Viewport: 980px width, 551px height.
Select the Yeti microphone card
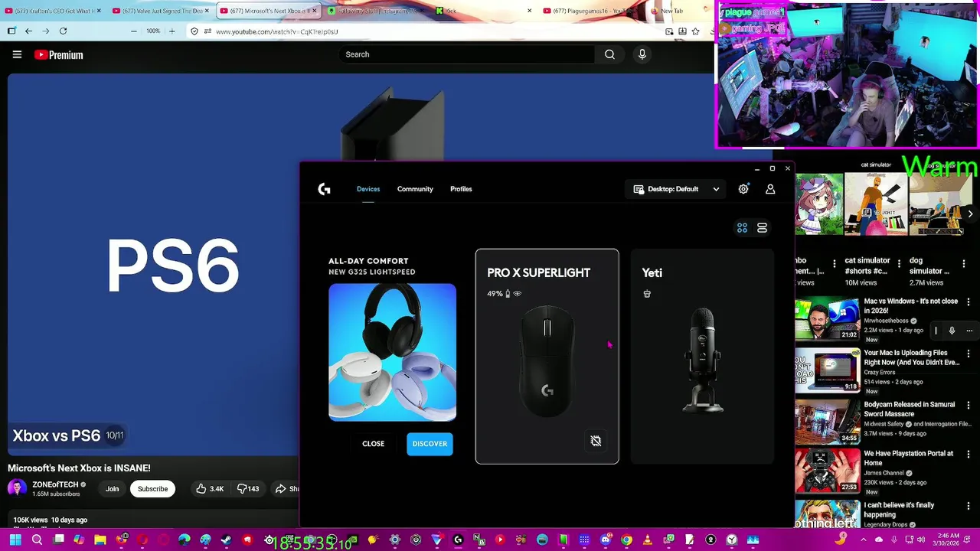pos(702,357)
